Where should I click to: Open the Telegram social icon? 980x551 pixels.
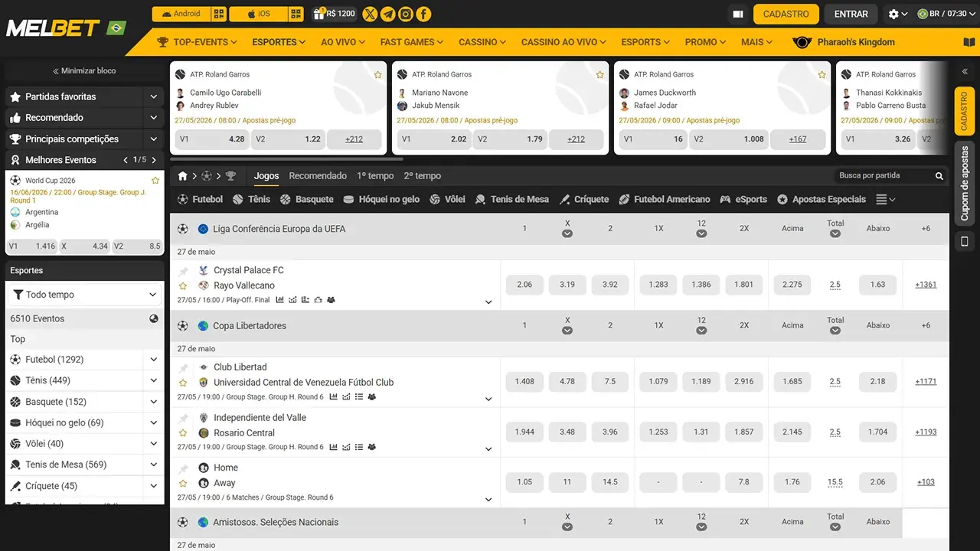point(388,14)
